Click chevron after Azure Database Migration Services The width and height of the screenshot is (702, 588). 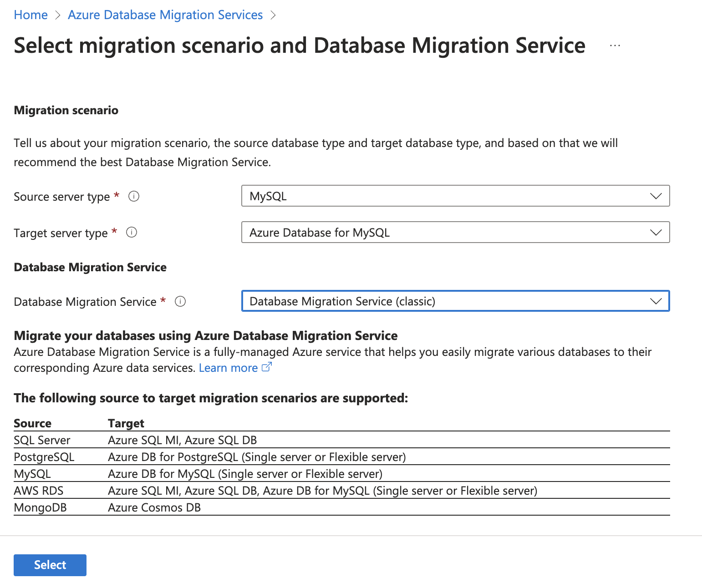(x=273, y=15)
